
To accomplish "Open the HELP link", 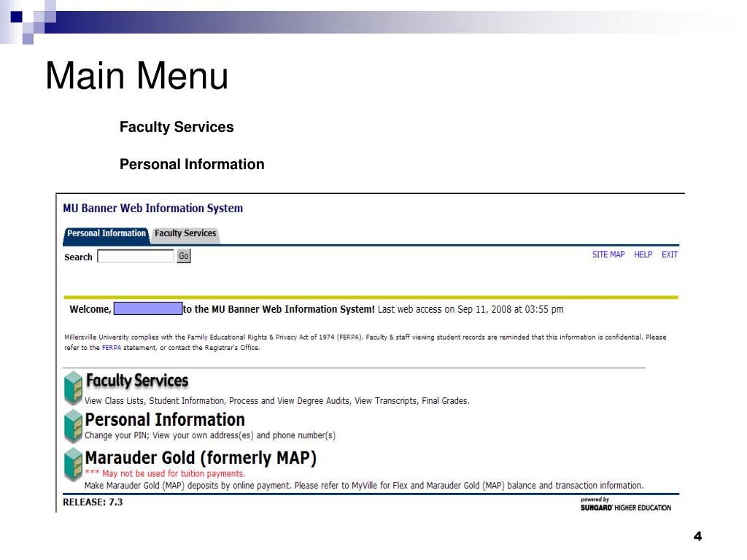I will pyautogui.click(x=643, y=254).
